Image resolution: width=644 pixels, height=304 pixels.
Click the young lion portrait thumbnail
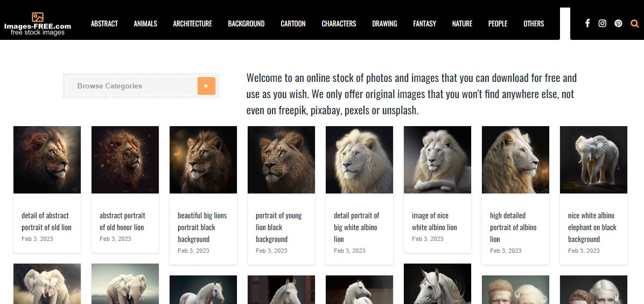281,160
